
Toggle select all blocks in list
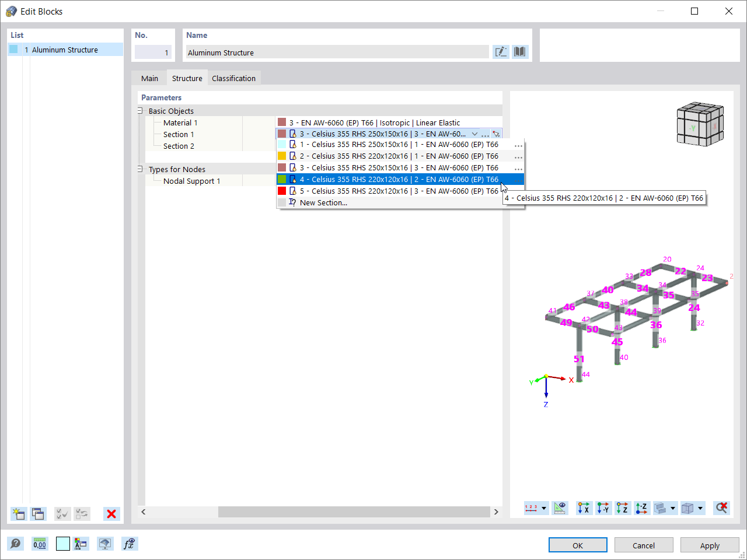[62, 514]
